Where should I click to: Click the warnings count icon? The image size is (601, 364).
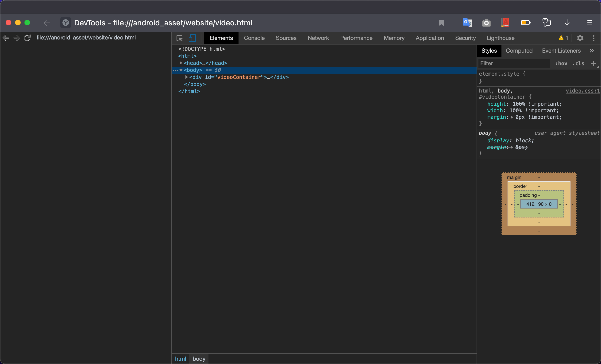(563, 38)
